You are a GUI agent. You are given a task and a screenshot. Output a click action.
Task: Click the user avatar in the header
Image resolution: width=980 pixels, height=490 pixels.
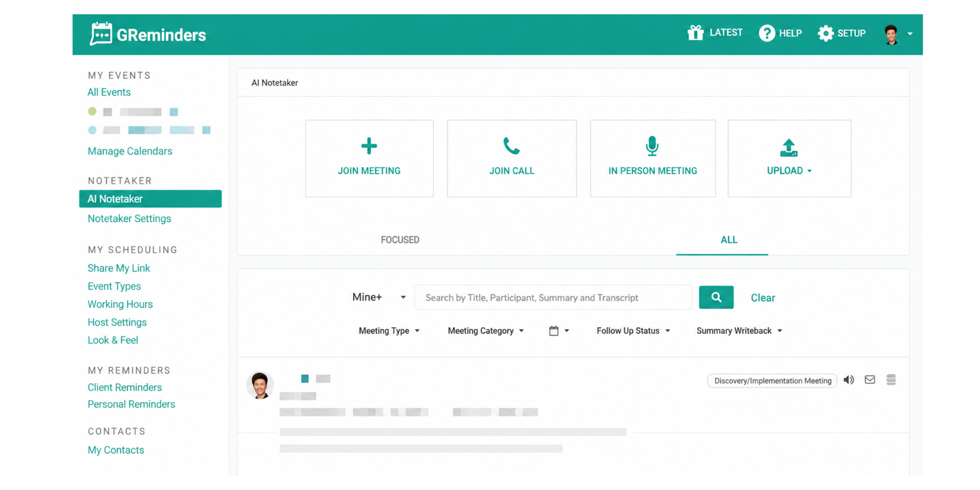click(891, 34)
